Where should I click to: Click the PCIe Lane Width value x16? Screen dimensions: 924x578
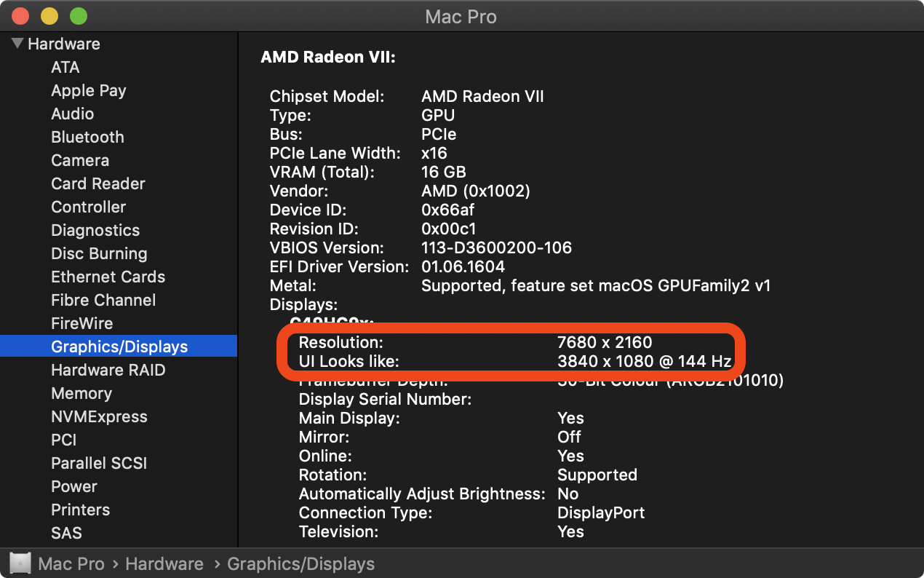pos(434,153)
